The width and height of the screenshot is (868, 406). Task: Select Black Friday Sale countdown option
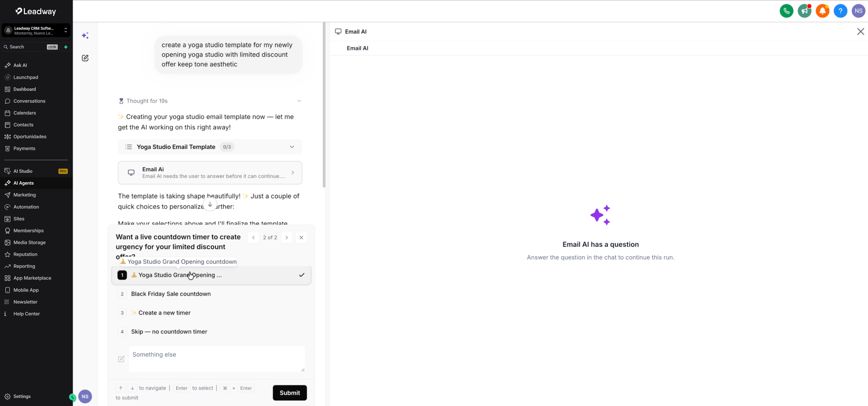click(x=211, y=294)
